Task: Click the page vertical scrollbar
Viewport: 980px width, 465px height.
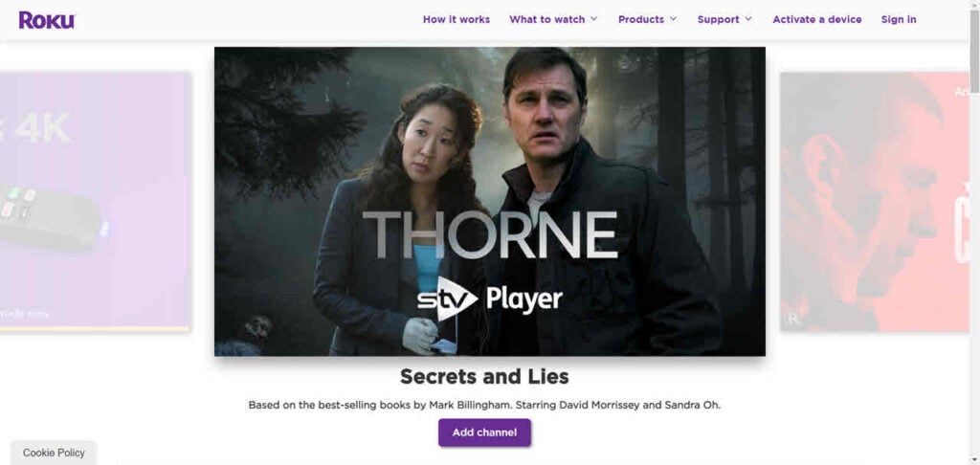Action: (x=974, y=232)
